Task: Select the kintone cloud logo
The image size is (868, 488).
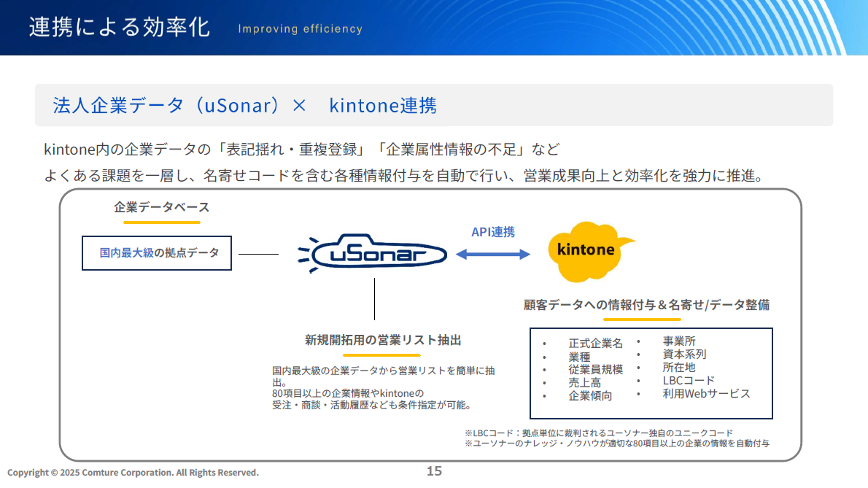Action: click(x=584, y=250)
